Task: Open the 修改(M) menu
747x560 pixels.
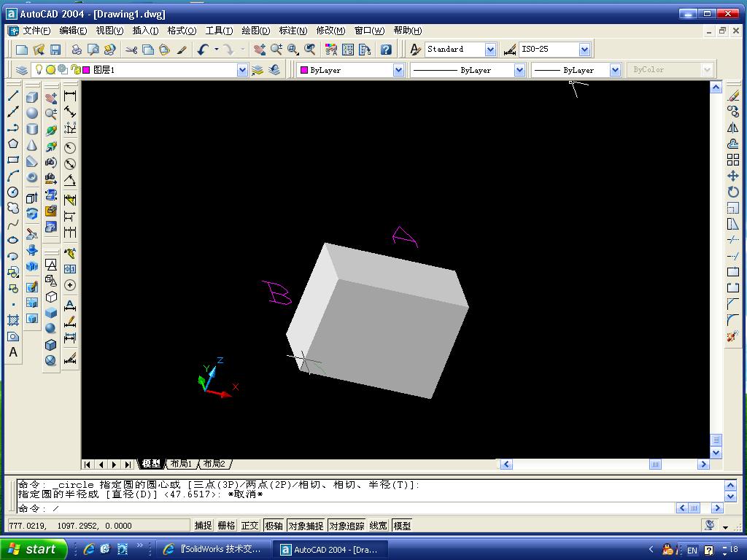Action: 330,31
